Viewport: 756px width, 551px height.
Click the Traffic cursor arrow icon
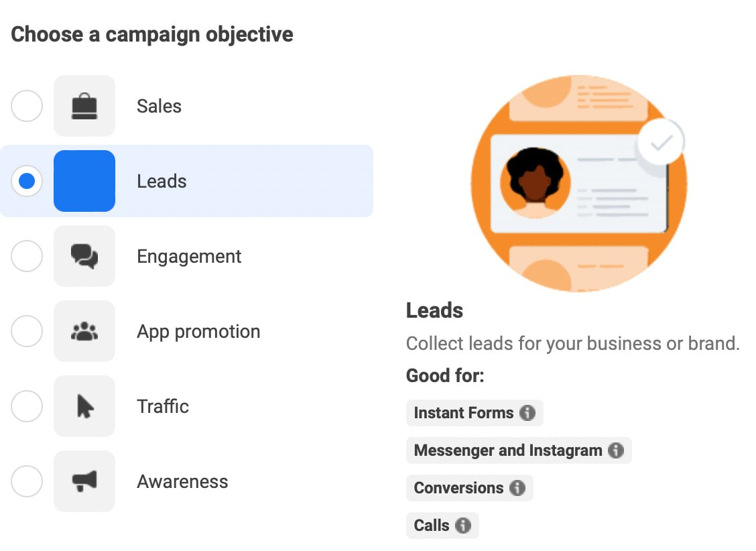coord(84,406)
